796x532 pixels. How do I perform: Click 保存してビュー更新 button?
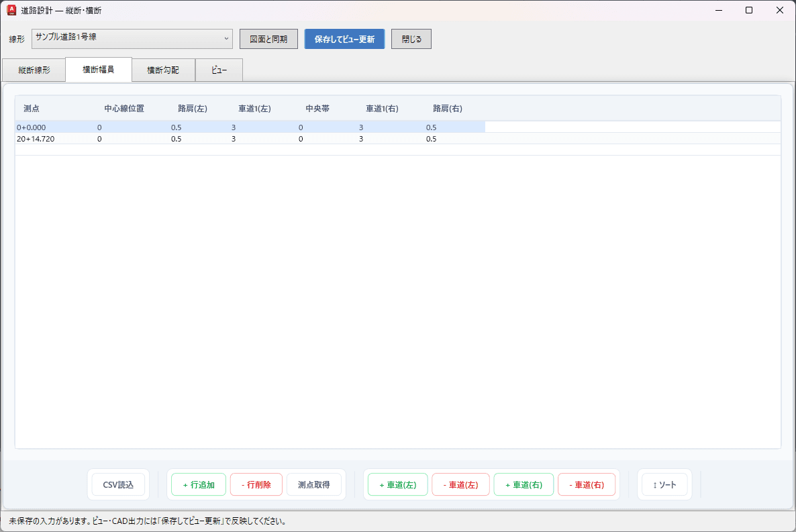pyautogui.click(x=345, y=39)
